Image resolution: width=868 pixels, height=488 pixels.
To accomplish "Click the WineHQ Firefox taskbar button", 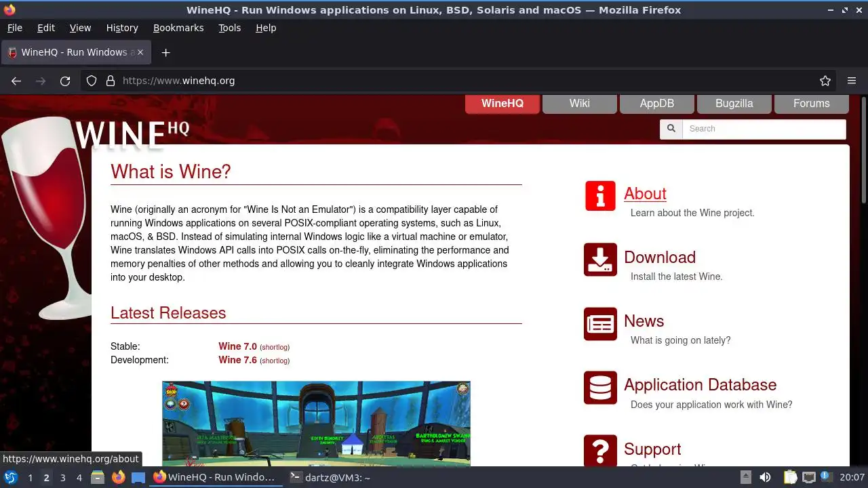I will pos(215,477).
